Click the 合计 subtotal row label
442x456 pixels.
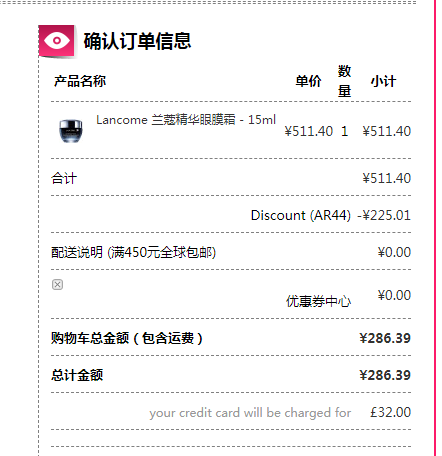[x=64, y=178]
